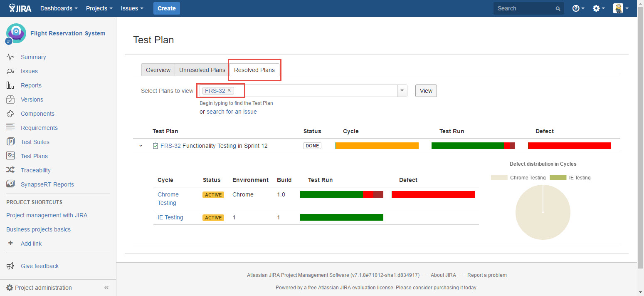Toggle IE Testing legend in pie chart

point(570,178)
